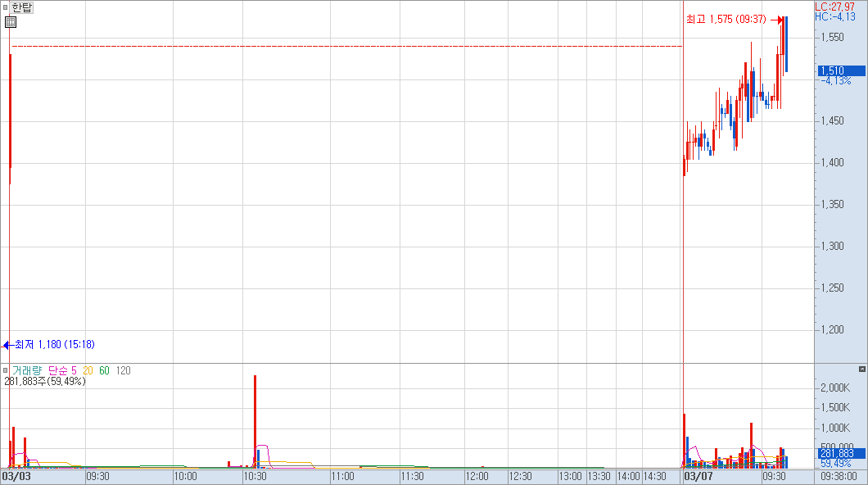Click the 281,883주(59.49%) volume readout
The width and height of the screenshot is (868, 485).
coord(45,382)
